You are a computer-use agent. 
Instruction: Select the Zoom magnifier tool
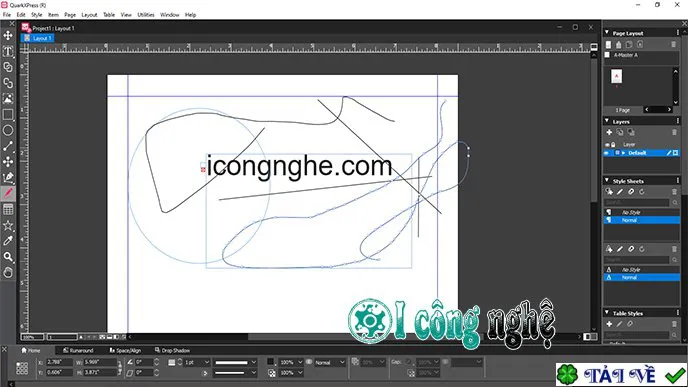pos(8,257)
